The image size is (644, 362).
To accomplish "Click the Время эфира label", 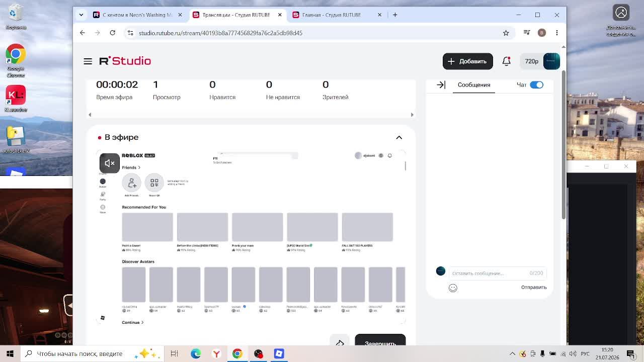I will click(x=114, y=97).
